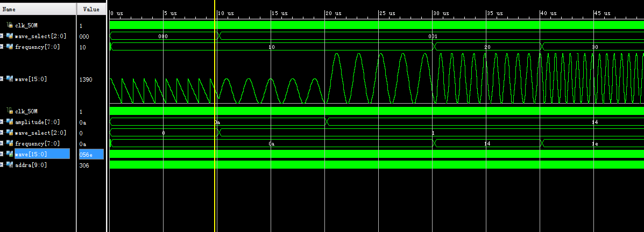Viewport: 644px width, 232px height.
Task: Expand the highlighted wave[15:0] bus
Action: pos(2,154)
